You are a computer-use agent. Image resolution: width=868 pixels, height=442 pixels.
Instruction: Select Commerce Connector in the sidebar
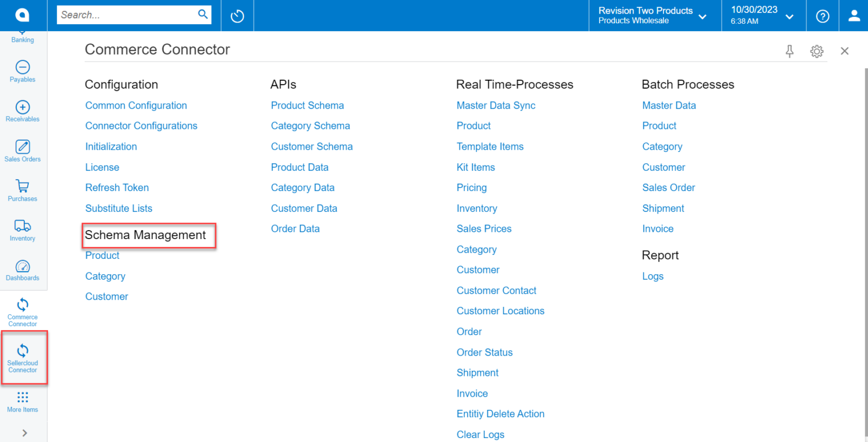[x=23, y=313]
